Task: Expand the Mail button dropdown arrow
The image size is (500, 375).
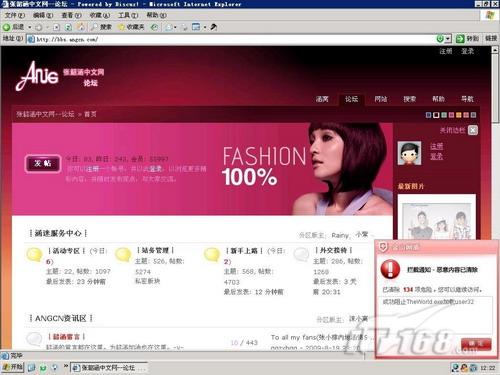Action: pyautogui.click(x=175, y=27)
